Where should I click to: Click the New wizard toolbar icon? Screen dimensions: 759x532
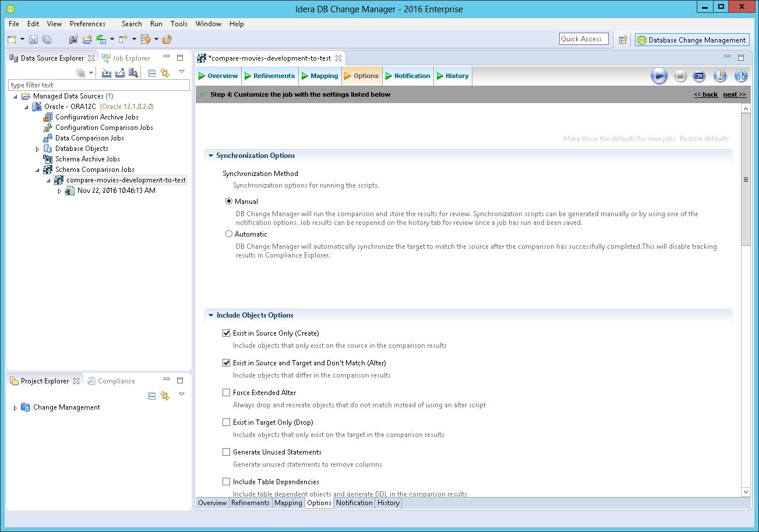[x=12, y=39]
